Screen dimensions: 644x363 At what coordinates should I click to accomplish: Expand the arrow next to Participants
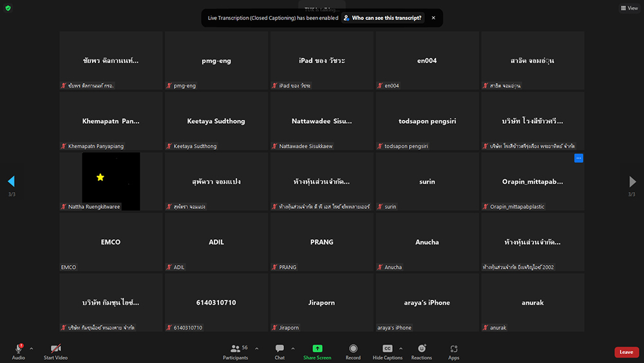(256, 348)
